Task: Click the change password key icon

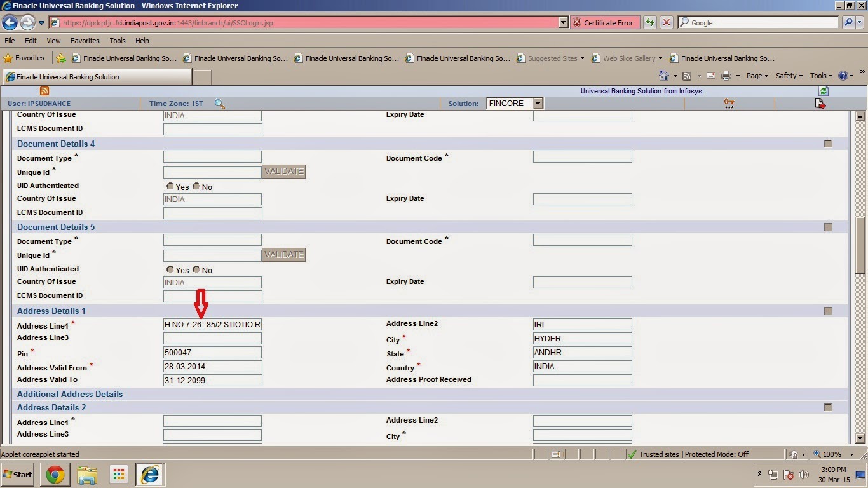Action: click(728, 103)
